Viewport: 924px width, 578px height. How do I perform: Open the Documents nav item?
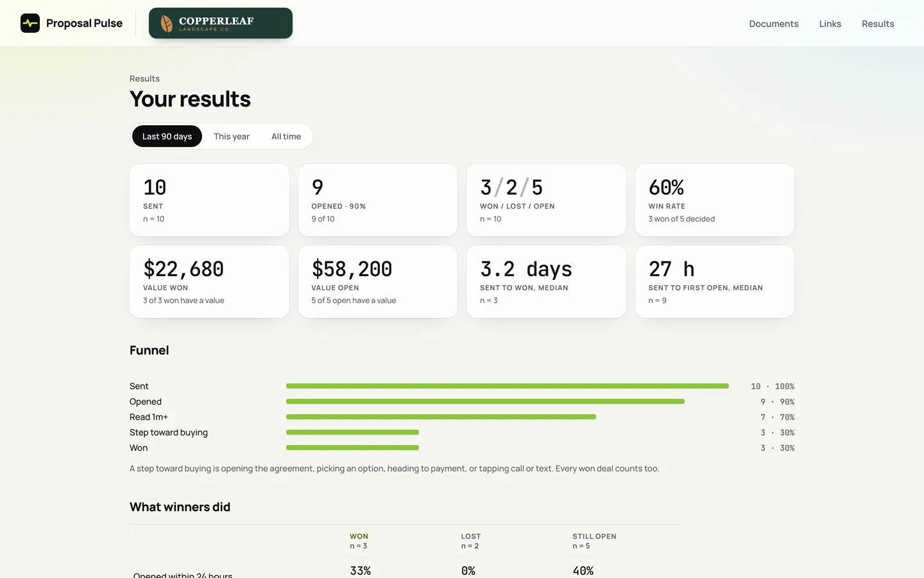pyautogui.click(x=774, y=24)
